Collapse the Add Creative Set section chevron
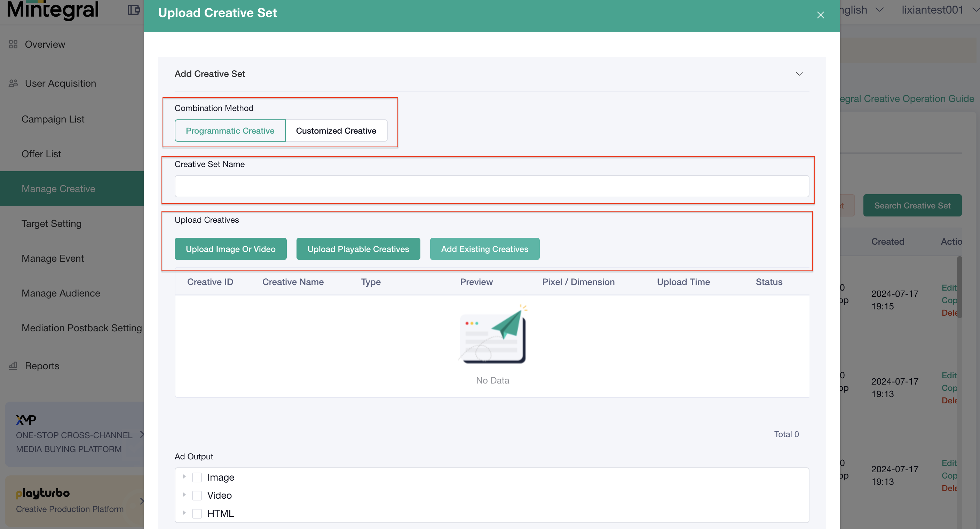This screenshot has width=980, height=529. pyautogui.click(x=799, y=74)
